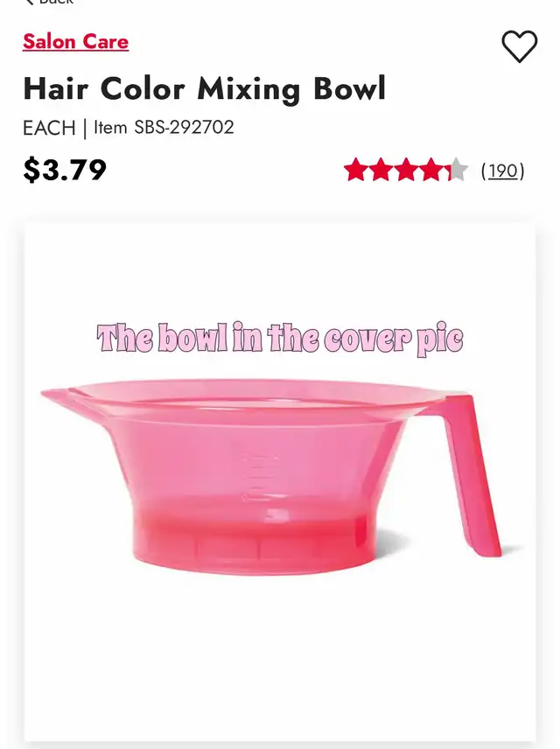Click the third red rating star
The image size is (560, 749).
[406, 170]
